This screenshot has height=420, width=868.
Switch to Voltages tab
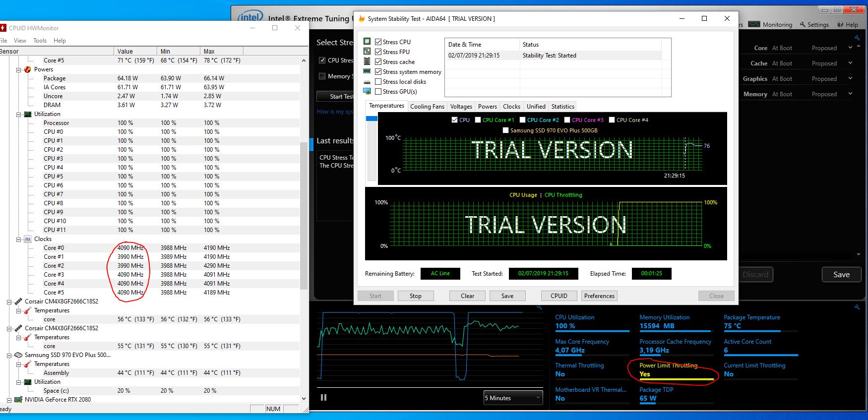(x=461, y=107)
